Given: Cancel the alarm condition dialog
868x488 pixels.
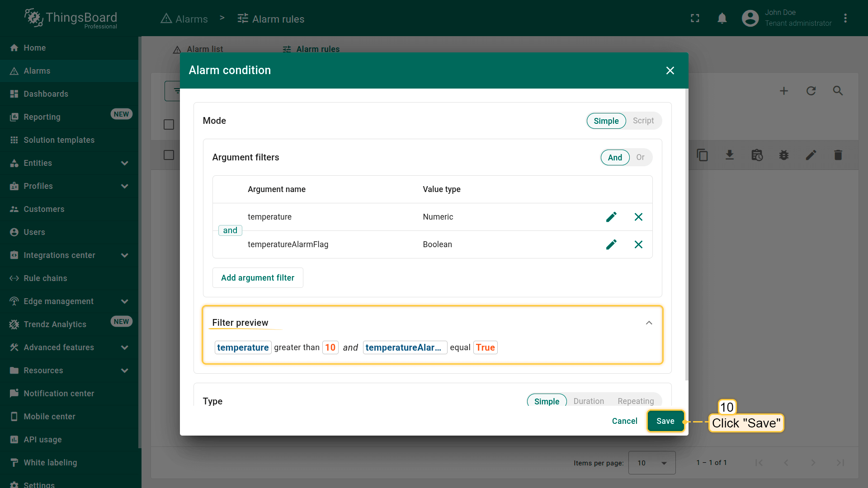Looking at the screenshot, I should tap(624, 421).
